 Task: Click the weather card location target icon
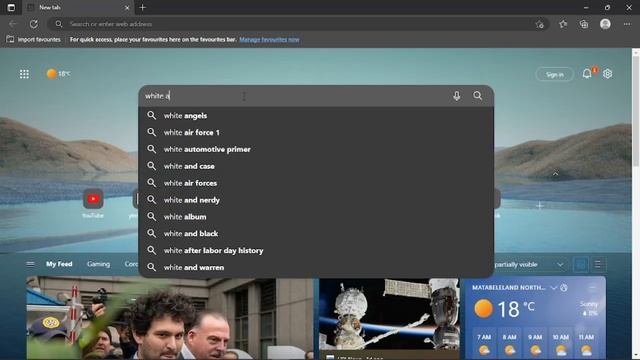click(564, 288)
